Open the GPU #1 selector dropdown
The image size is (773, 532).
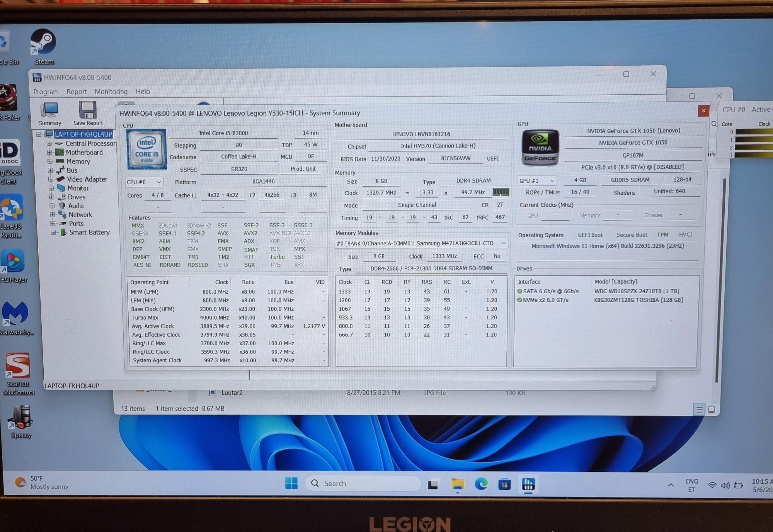[537, 180]
